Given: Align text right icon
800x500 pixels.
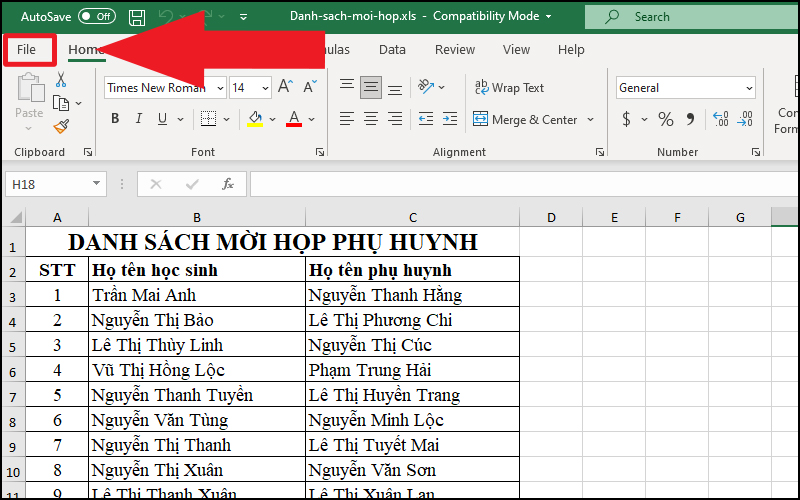Looking at the screenshot, I should 395,119.
